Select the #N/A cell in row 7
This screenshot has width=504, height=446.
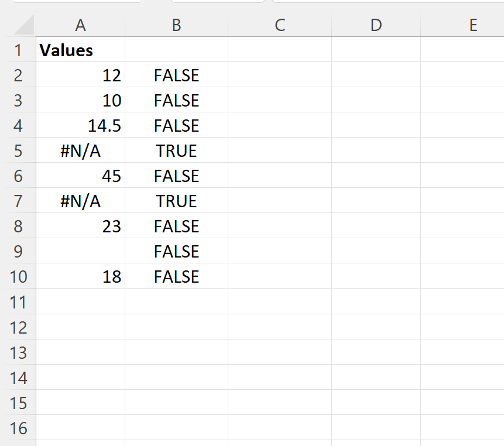click(80, 201)
